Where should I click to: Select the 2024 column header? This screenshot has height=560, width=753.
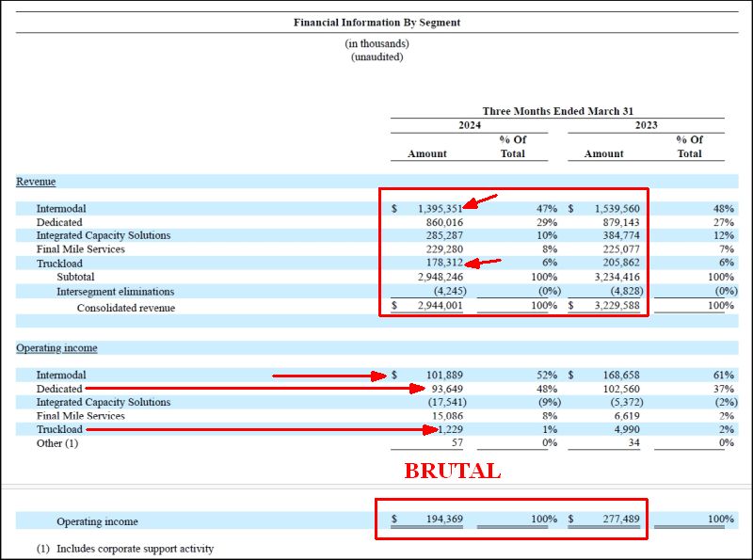469,126
